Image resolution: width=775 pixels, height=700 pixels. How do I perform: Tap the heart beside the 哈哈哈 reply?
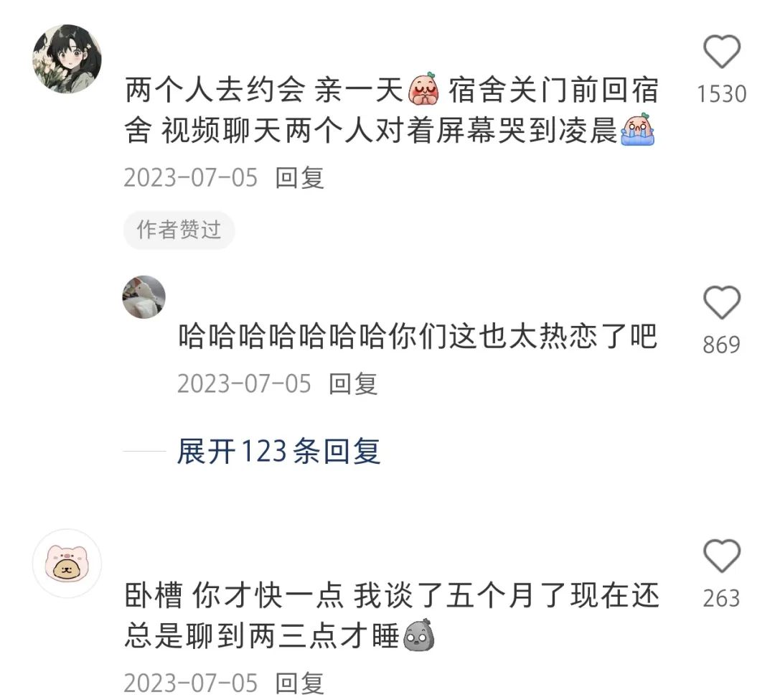(722, 302)
